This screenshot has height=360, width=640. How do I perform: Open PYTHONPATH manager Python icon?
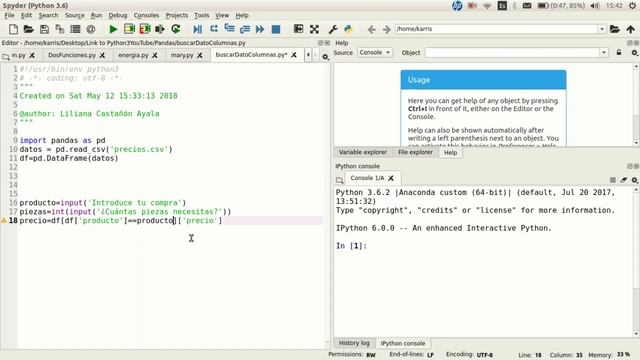348,29
